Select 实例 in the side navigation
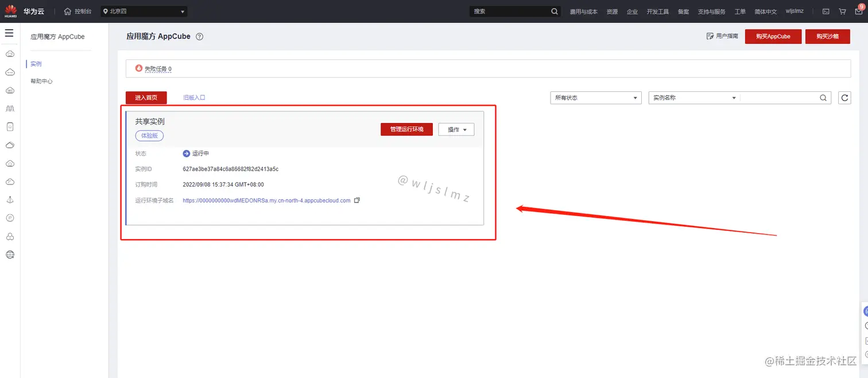The height and width of the screenshot is (378, 868). 36,64
